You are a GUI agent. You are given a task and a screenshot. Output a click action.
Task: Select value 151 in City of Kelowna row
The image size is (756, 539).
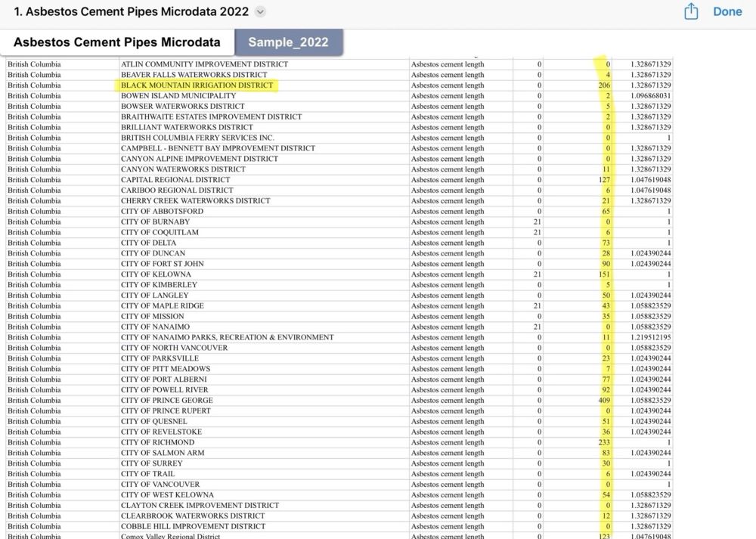604,274
